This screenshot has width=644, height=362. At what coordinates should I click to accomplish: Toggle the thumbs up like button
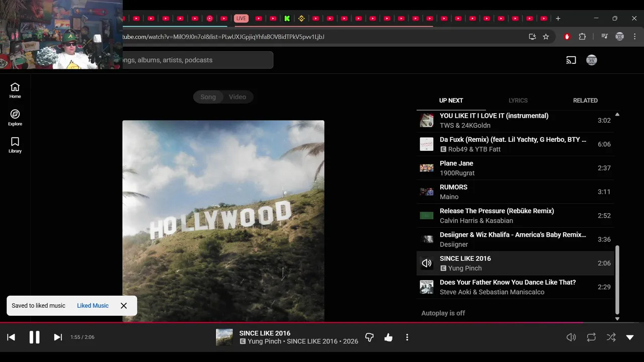[x=388, y=337]
